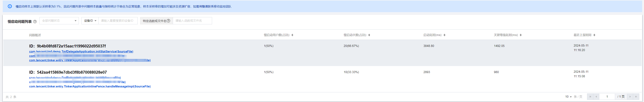644x102 pixels.
Task: Go to first page arrow icon
Action: 590,97
